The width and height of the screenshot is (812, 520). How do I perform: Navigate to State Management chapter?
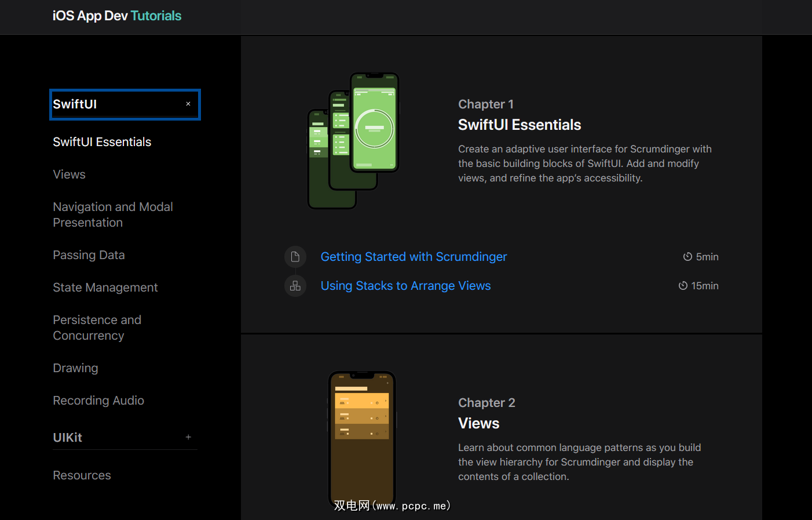pyautogui.click(x=105, y=288)
